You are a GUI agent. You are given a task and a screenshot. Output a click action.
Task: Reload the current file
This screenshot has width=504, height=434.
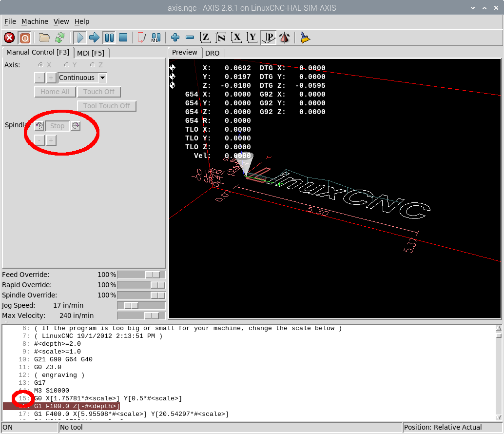coord(60,38)
